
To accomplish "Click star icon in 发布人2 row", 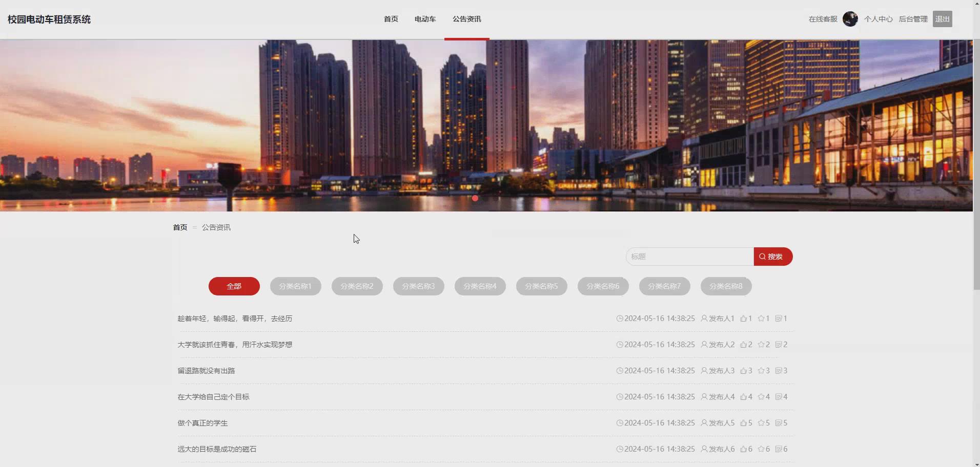I will [761, 345].
